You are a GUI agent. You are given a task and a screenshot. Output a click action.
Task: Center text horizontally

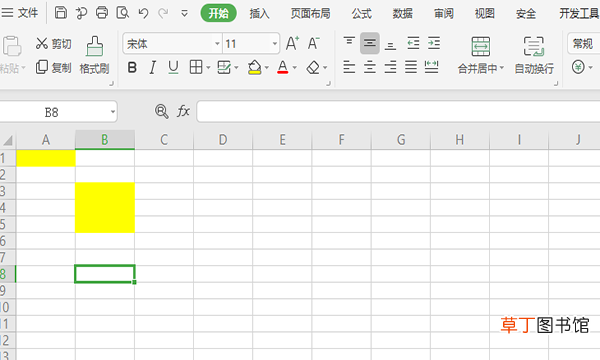[370, 67]
